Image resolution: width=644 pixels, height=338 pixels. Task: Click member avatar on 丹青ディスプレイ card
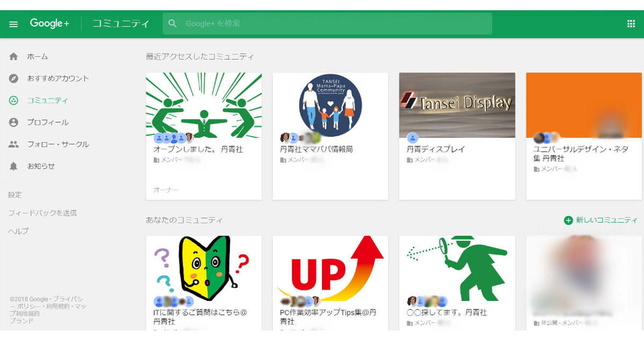(413, 138)
